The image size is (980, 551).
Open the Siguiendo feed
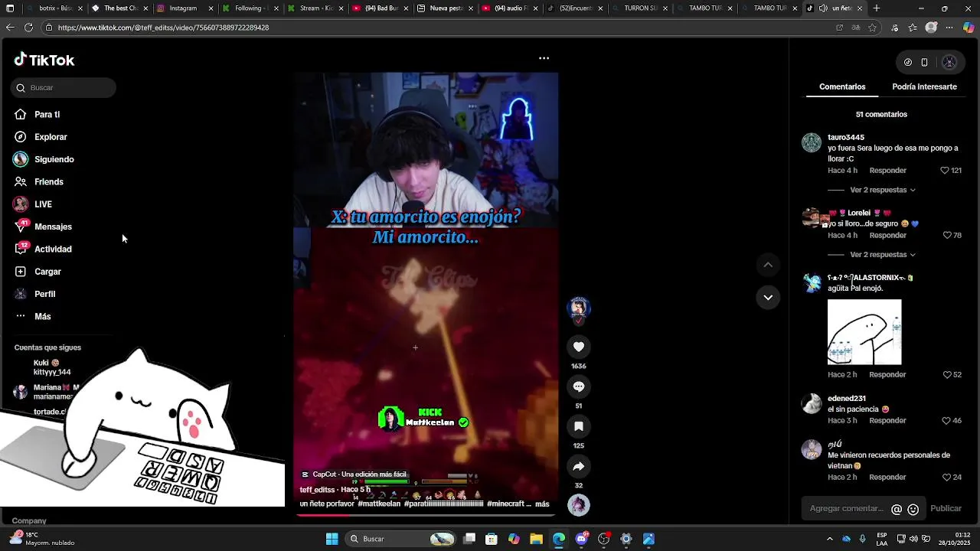(54, 159)
